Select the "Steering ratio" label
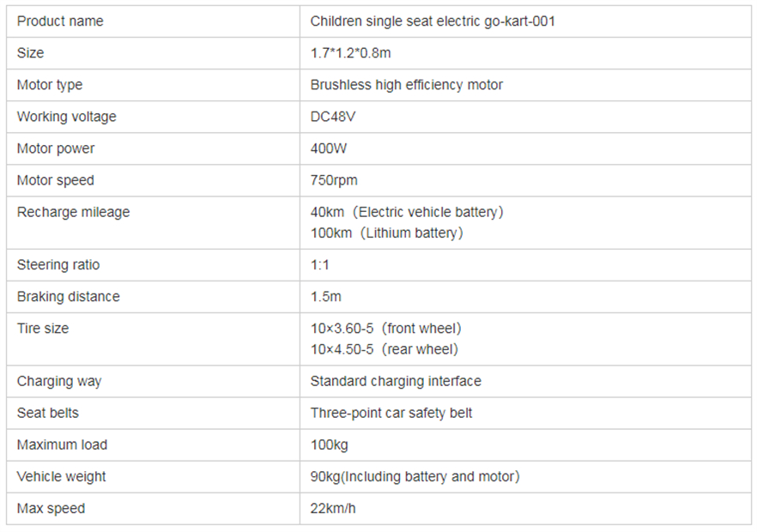Image resolution: width=757 pixels, height=532 pixels. 58,265
